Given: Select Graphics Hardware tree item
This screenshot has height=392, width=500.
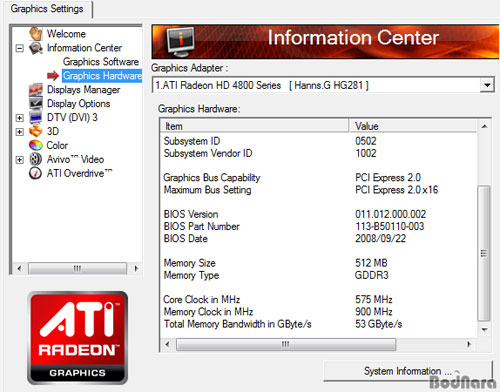Looking at the screenshot, I should [102, 76].
